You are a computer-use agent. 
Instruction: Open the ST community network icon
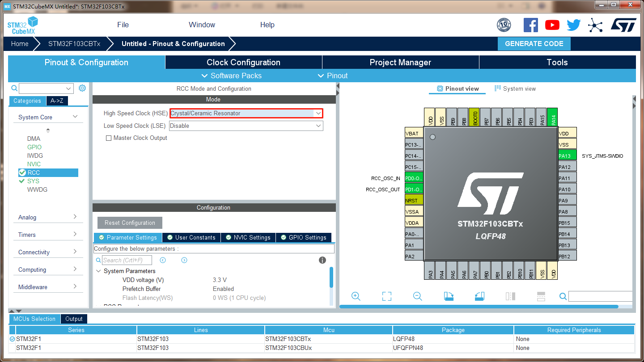tap(595, 25)
